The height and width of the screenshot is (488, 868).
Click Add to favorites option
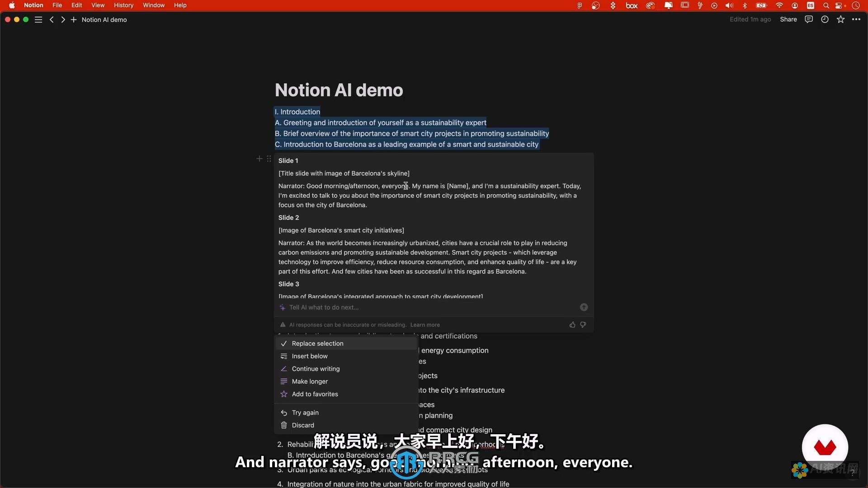pyautogui.click(x=315, y=394)
